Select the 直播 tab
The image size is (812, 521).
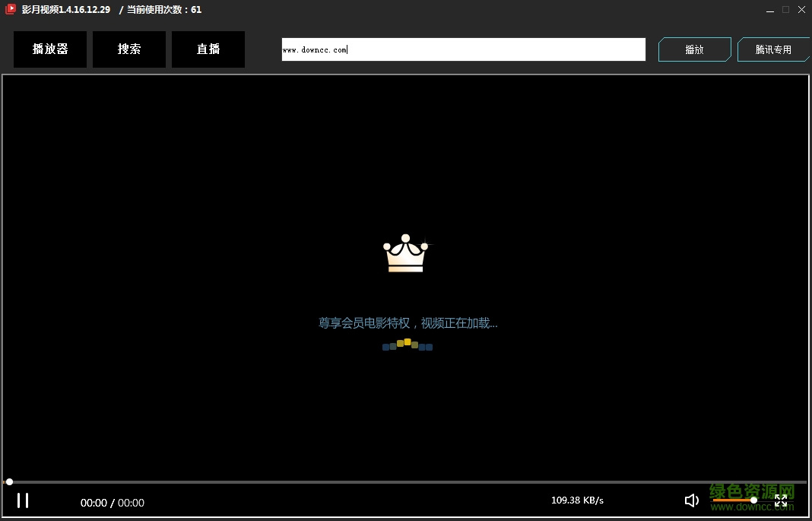[x=208, y=49]
